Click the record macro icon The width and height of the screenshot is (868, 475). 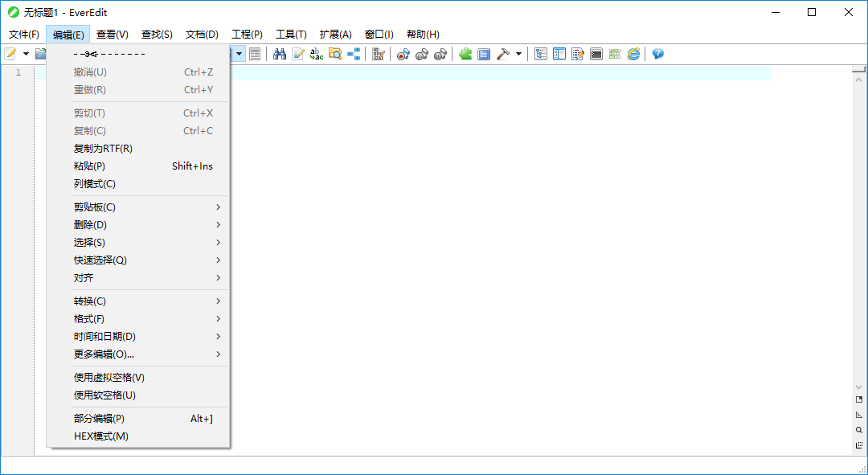[403, 54]
